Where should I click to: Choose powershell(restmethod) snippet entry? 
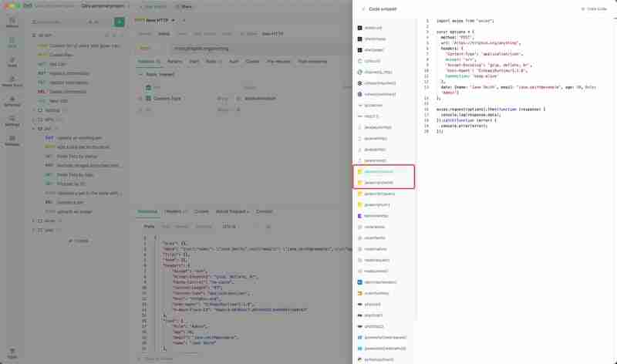coord(384,349)
